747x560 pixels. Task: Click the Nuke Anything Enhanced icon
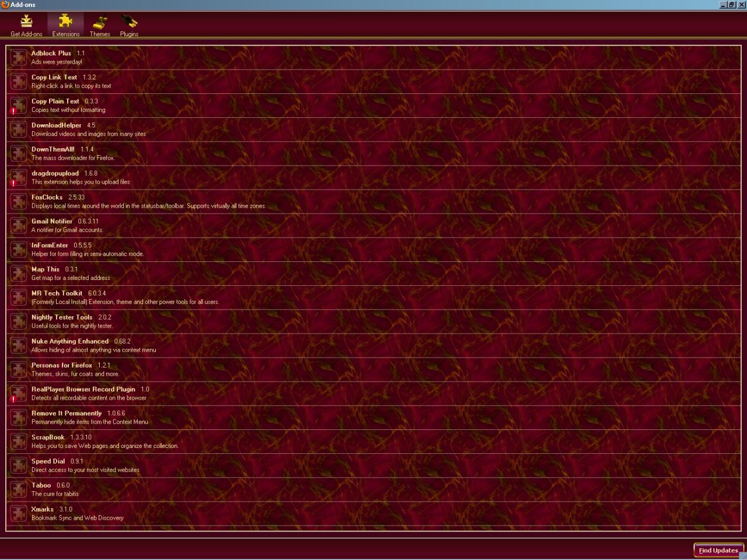(x=19, y=345)
